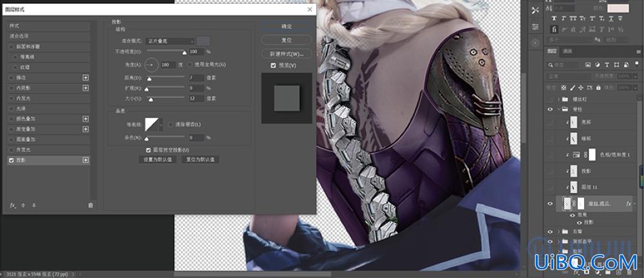Filter layers by shape layer icon
Viewport: 644px width, 278px height.
tap(616, 65)
